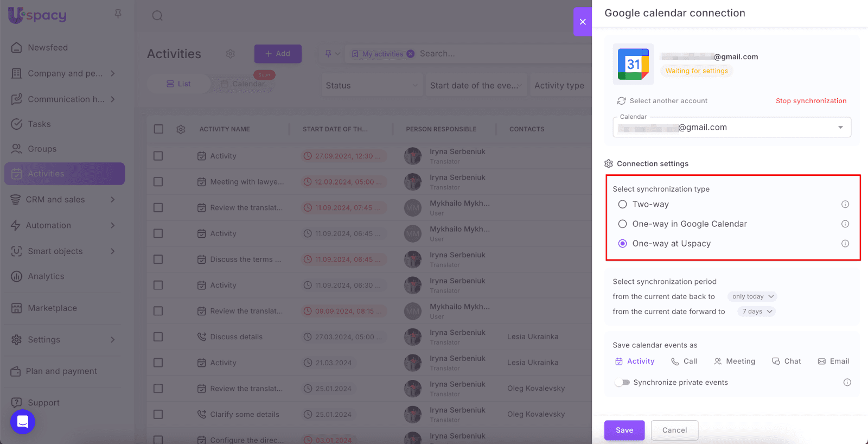Image resolution: width=868 pixels, height=444 pixels.
Task: Click the pin icon next to Uspacy logo
Action: tap(118, 14)
